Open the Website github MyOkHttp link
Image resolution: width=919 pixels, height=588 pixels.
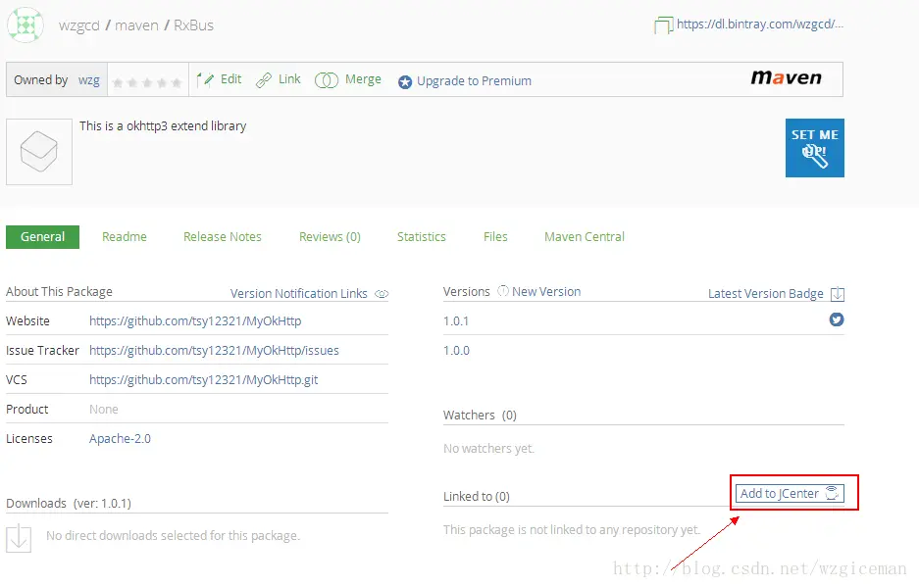coord(195,320)
